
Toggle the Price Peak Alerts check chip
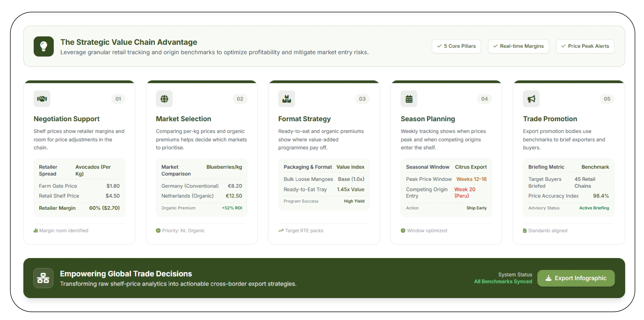(585, 46)
